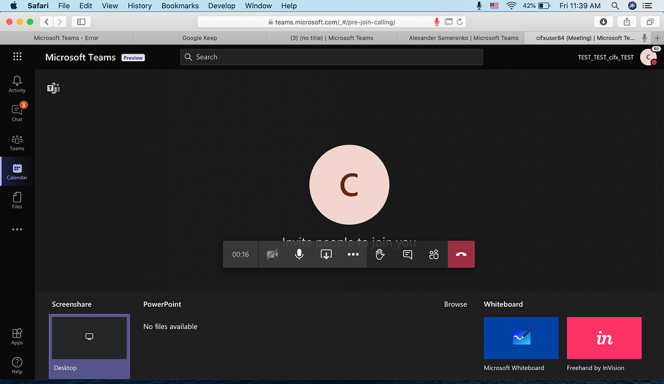Open the profile menu avatar
The height and width of the screenshot is (384, 664).
648,57
